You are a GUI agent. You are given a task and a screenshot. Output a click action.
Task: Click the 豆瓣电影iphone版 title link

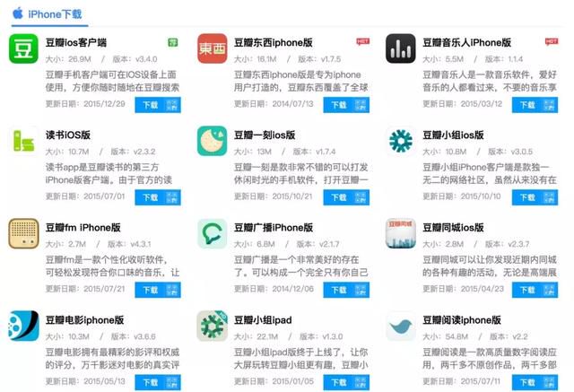[84, 320]
